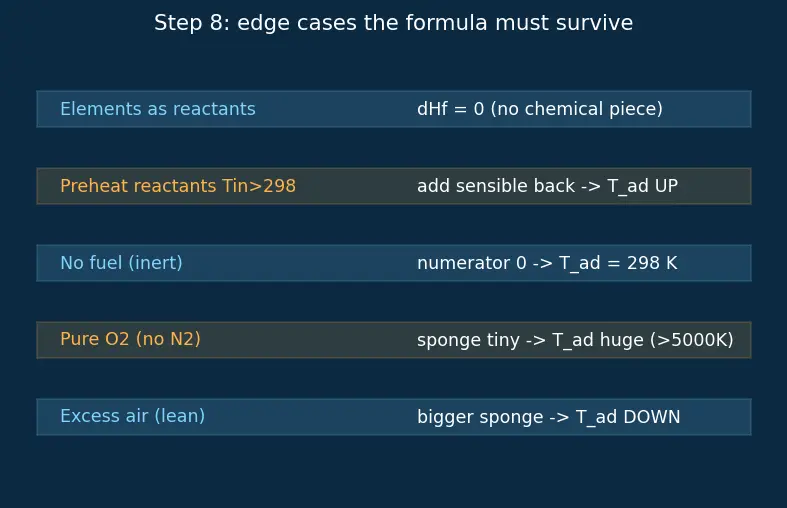Select the "T_ad = 298 K" result
The image size is (787, 508).
coord(618,263)
